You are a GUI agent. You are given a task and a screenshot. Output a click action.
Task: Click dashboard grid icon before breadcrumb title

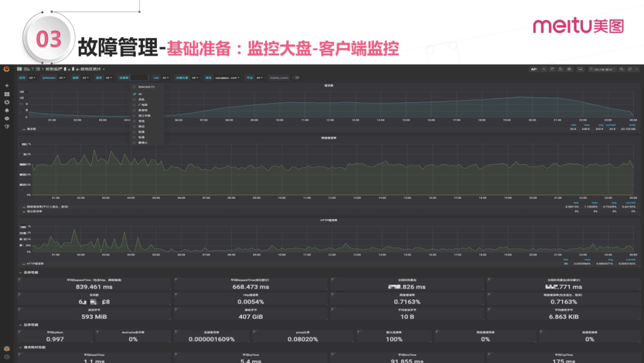(19, 69)
